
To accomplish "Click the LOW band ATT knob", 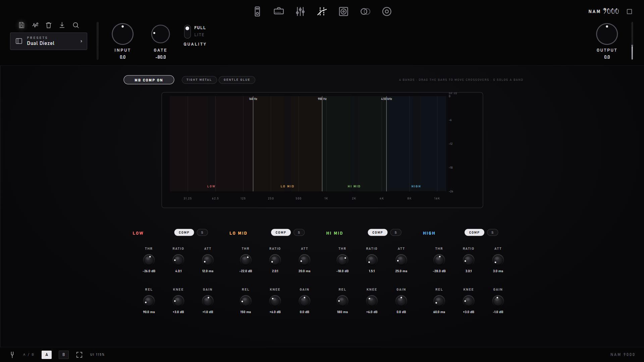I will tap(208, 260).
